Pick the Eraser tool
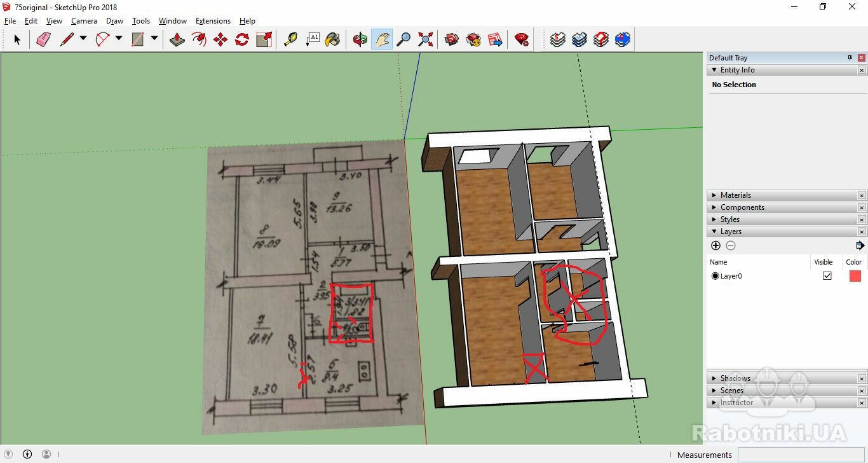The image size is (868, 463). [x=43, y=39]
